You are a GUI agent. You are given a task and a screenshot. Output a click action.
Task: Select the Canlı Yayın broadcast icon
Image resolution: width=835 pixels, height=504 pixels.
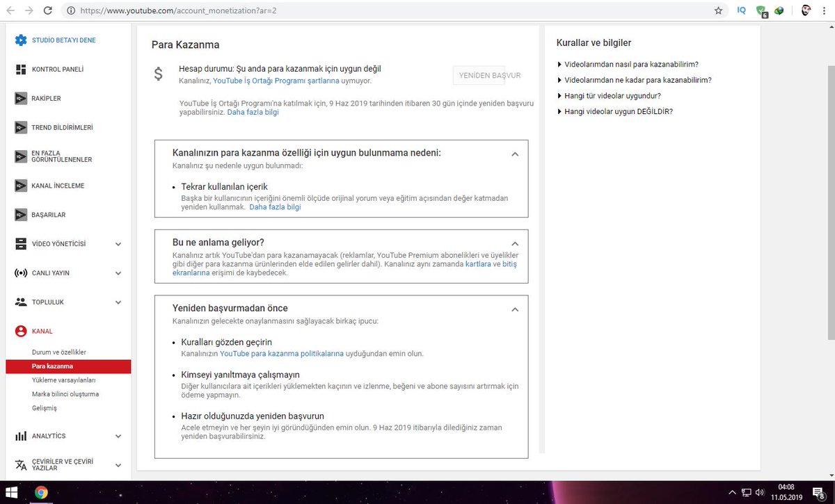coord(21,273)
